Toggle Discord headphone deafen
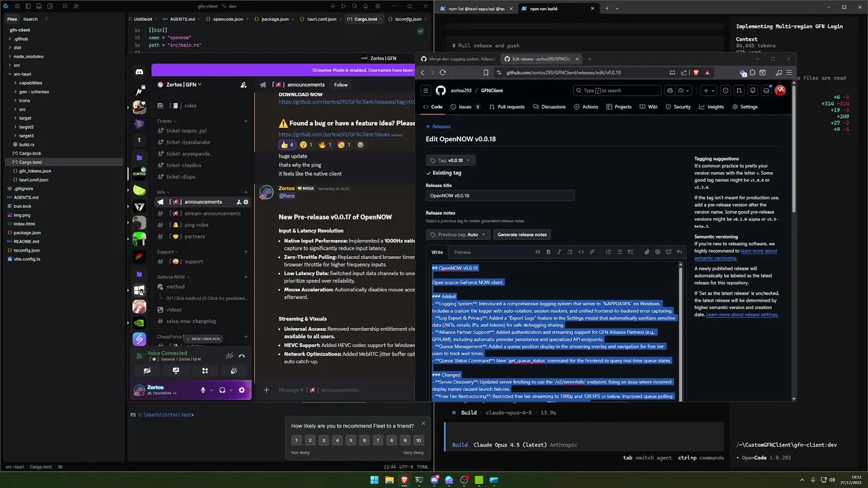Screen dimensions: 868x488 222,390
